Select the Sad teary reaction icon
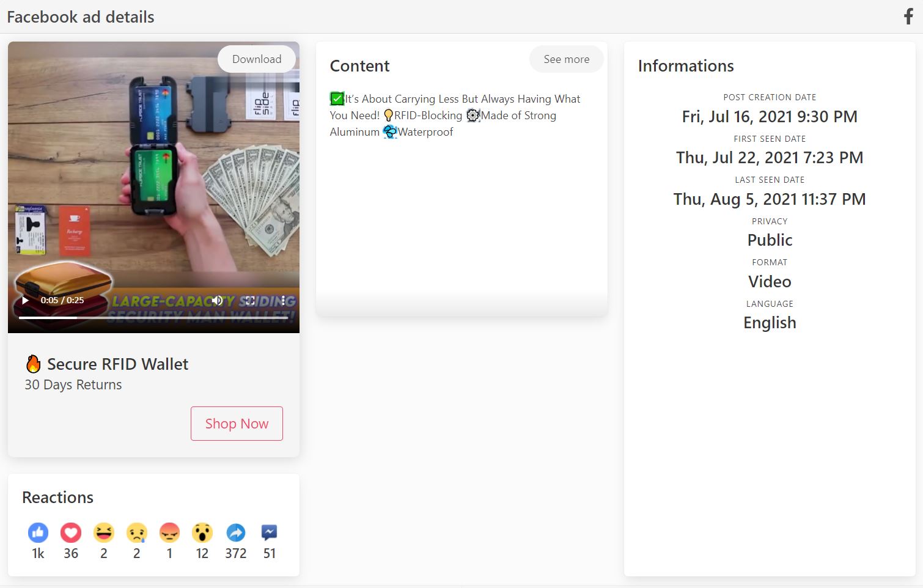This screenshot has height=588, width=923. click(137, 532)
